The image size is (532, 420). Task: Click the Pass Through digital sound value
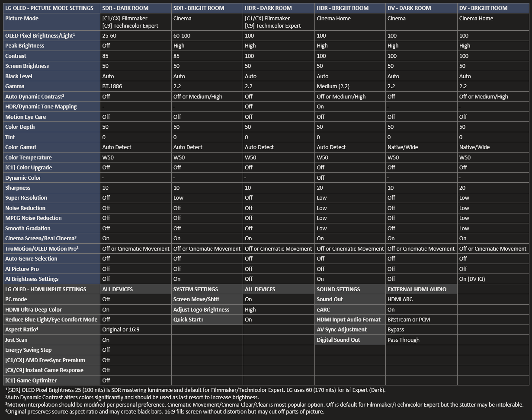tap(403, 340)
